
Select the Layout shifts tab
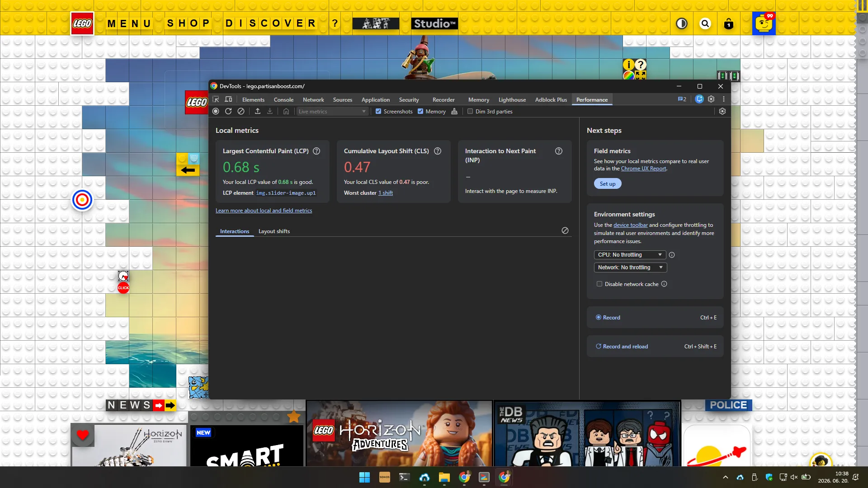coord(274,231)
